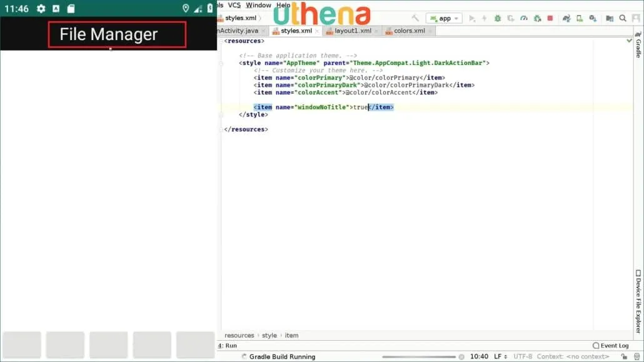Open the LF line separator dropdown
This screenshot has height=362, width=644.
coord(500,356)
